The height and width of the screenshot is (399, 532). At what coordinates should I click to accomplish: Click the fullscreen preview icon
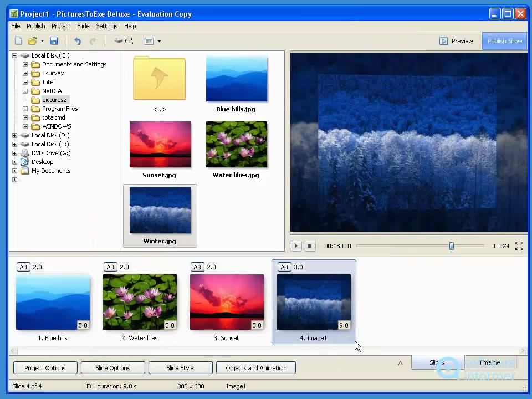point(519,246)
